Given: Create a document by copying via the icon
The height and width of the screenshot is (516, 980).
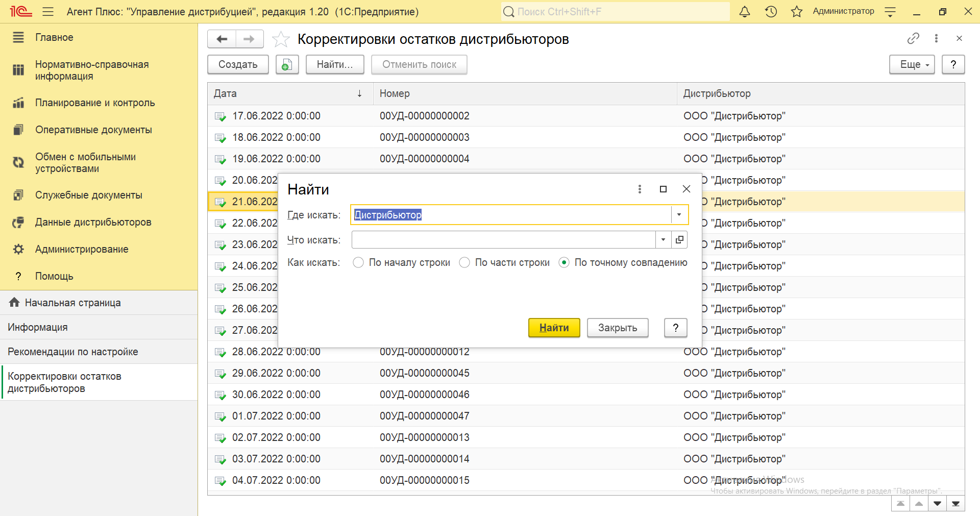Looking at the screenshot, I should coord(287,64).
